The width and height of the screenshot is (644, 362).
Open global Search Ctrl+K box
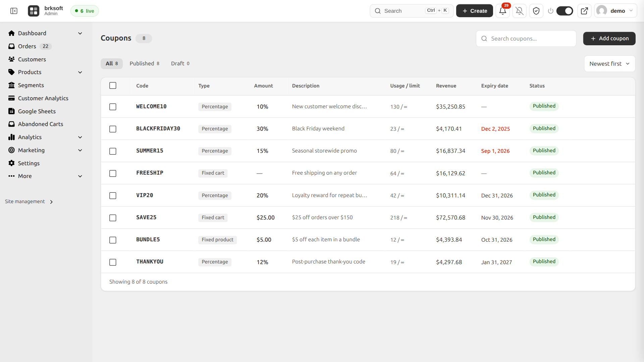click(x=412, y=11)
